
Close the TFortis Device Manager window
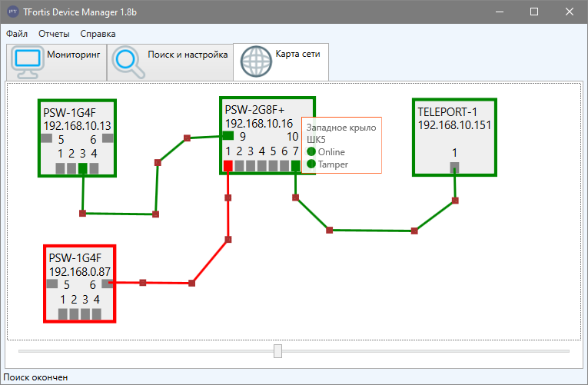[570, 12]
